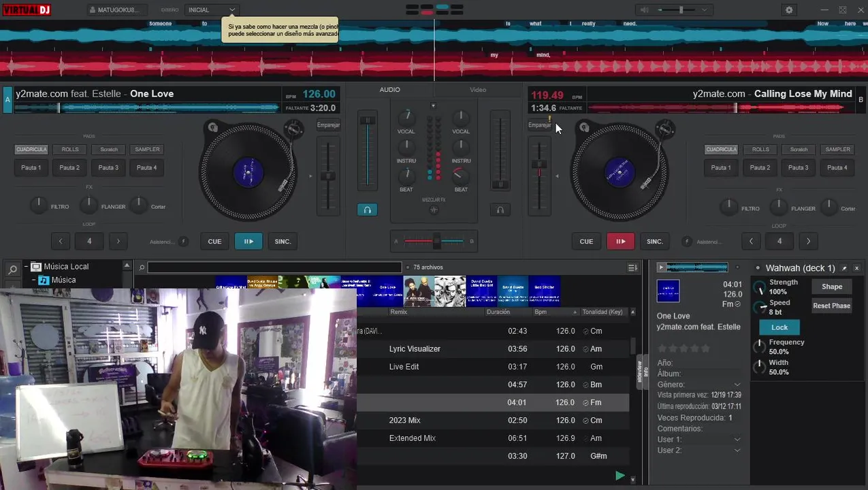Click the Wahwah Shape button
Image resolution: width=868 pixels, height=490 pixels.
[x=832, y=287]
